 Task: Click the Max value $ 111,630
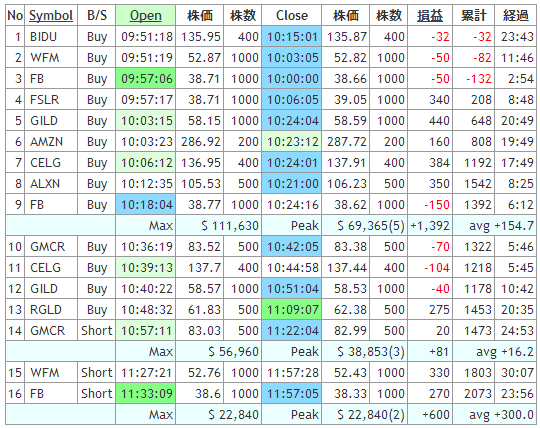230,226
